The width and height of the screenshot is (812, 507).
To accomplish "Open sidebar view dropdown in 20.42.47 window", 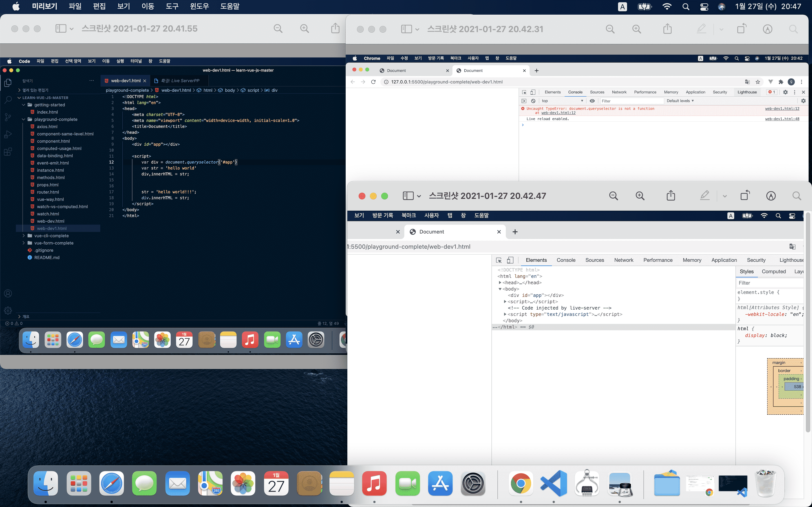I will click(419, 196).
